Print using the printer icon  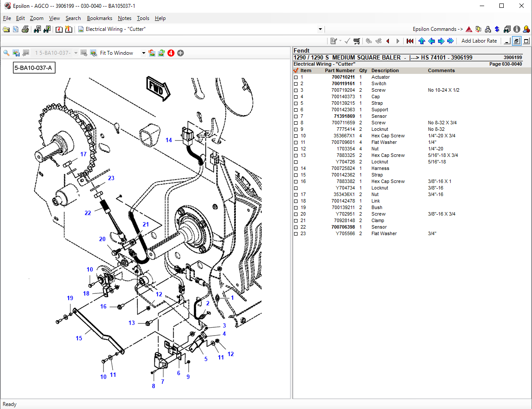pyautogui.click(x=25, y=29)
